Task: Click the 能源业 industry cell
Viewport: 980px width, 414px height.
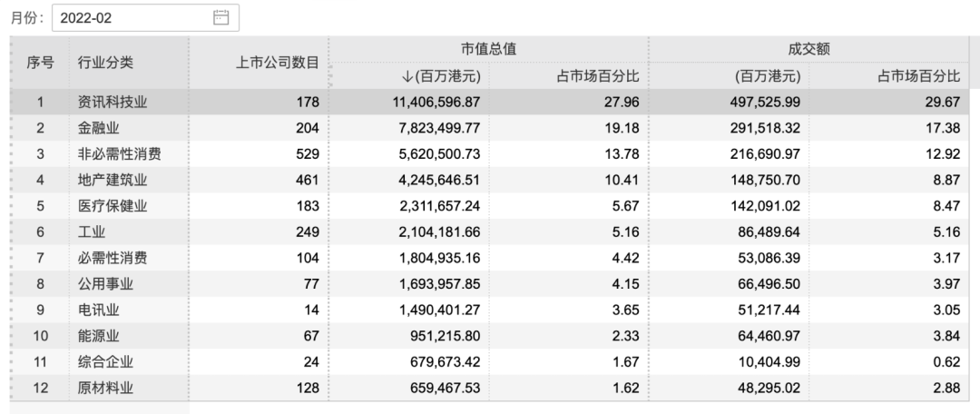Action: (x=99, y=336)
